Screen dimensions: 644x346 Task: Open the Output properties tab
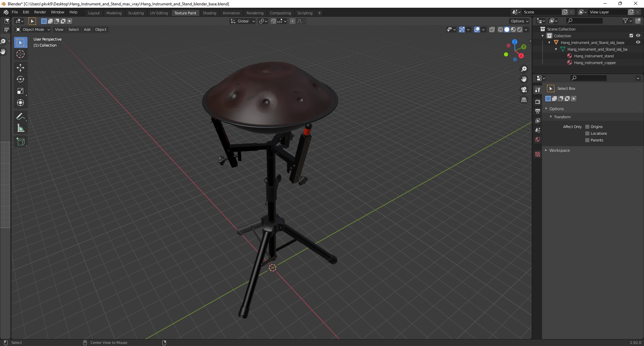point(538,111)
